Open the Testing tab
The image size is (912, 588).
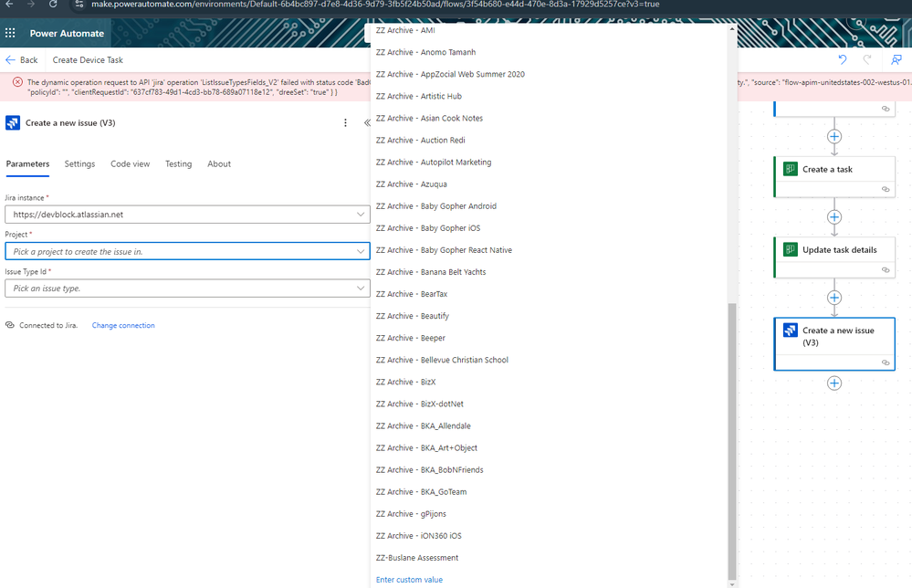point(179,164)
